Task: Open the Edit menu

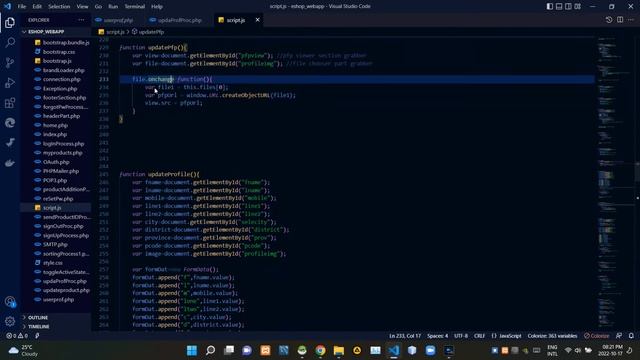Action: point(37,7)
